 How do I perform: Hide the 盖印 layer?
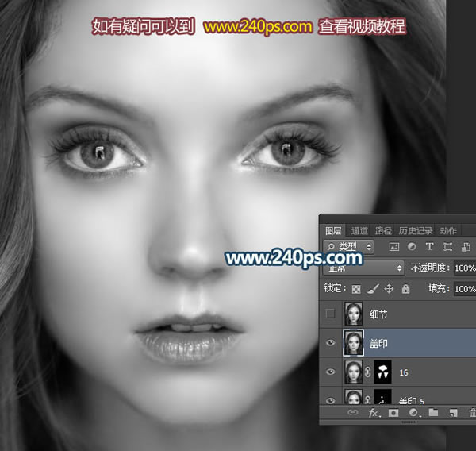[330, 343]
